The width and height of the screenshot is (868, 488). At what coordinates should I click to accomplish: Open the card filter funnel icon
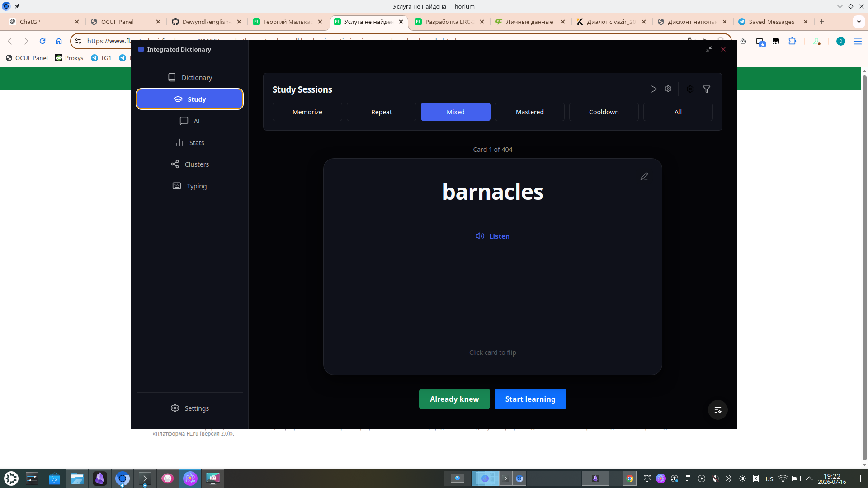(x=707, y=89)
